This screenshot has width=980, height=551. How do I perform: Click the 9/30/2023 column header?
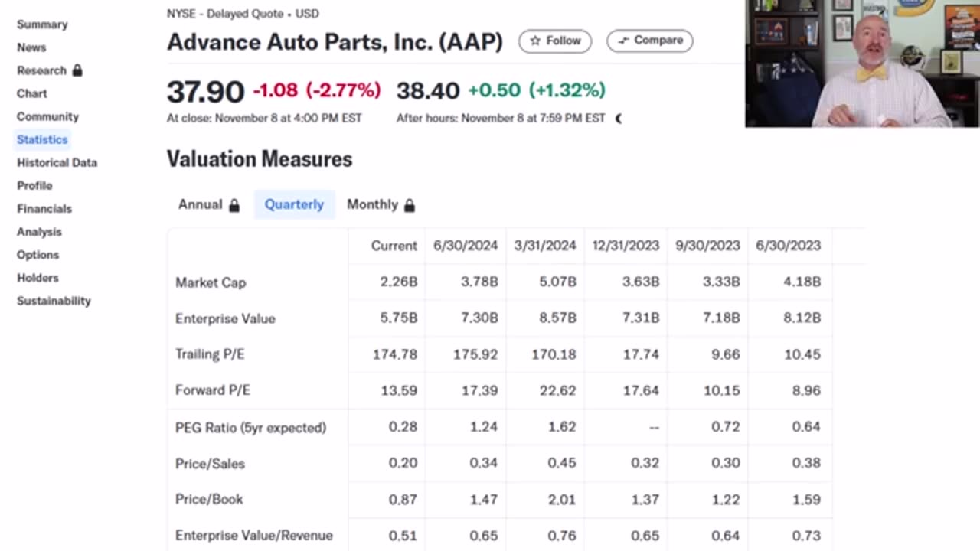[707, 246]
